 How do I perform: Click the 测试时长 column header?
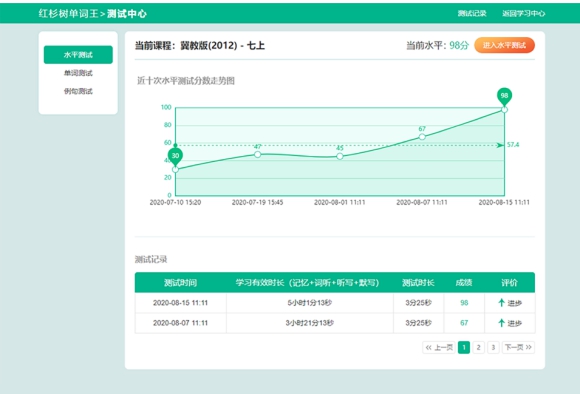pyautogui.click(x=418, y=283)
